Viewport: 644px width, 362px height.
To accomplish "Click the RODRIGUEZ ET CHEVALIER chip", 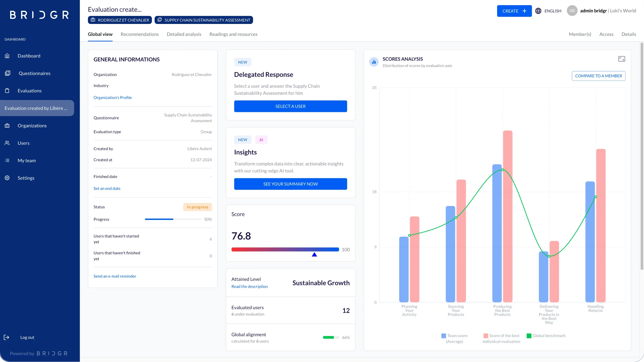I will pos(120,20).
